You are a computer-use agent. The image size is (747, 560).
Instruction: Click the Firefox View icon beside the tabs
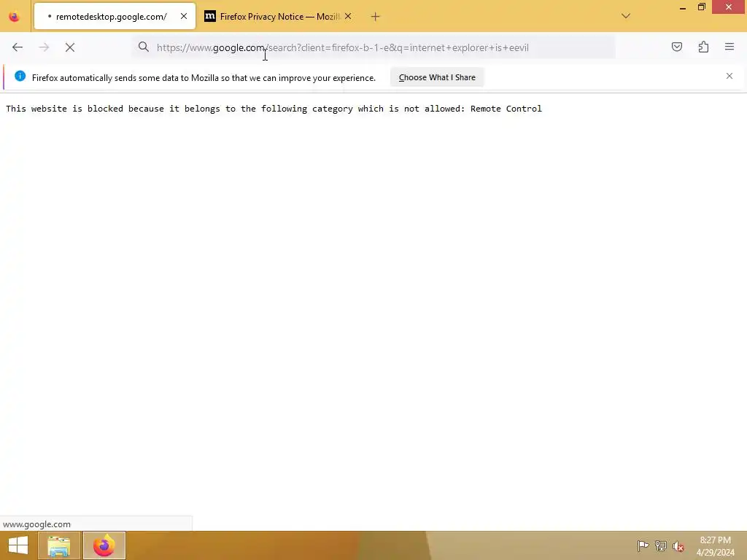tap(15, 17)
